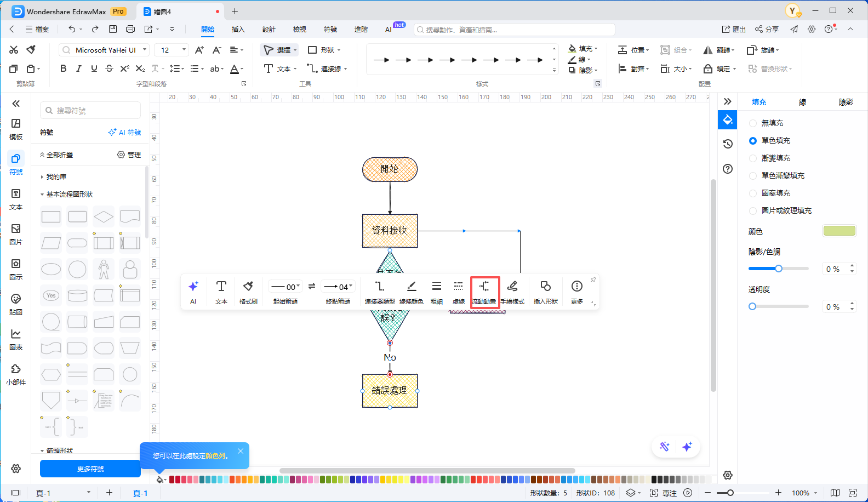
Task: Select the no fill (無填充) radio option
Action: pyautogui.click(x=753, y=123)
